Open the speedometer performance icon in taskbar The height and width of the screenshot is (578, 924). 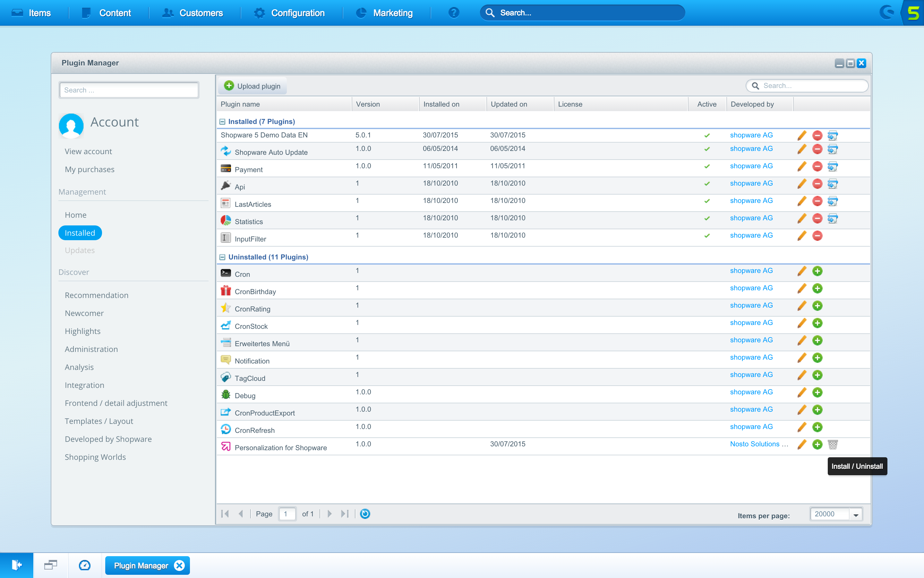[x=84, y=565]
